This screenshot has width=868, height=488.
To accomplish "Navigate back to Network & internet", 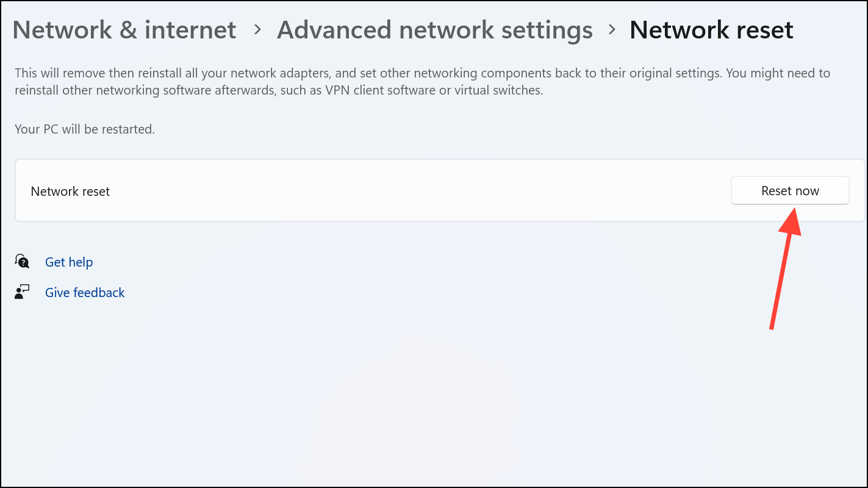I will 124,29.
